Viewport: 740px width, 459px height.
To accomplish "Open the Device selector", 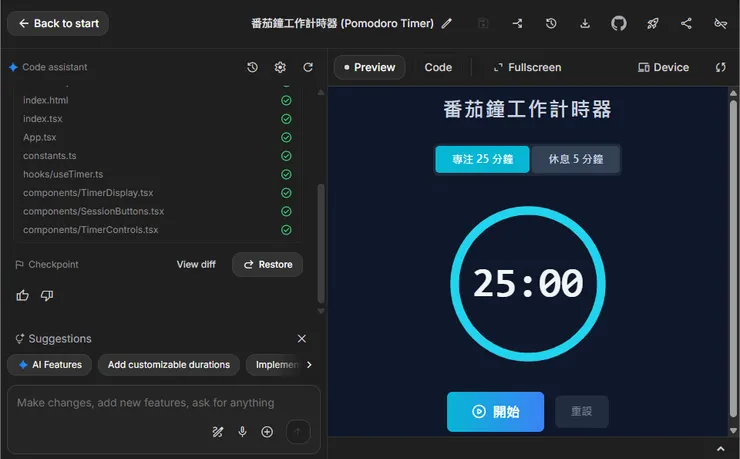I will [663, 67].
